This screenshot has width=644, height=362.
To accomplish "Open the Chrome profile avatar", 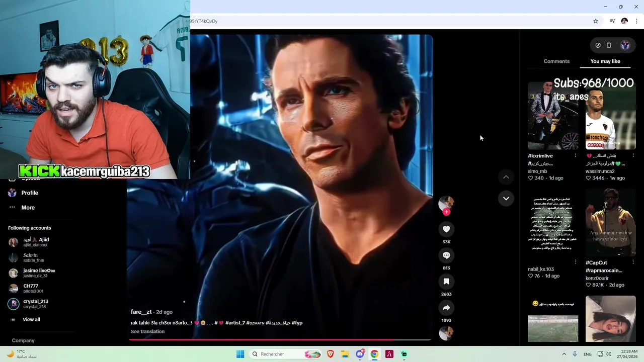I will point(624,21).
